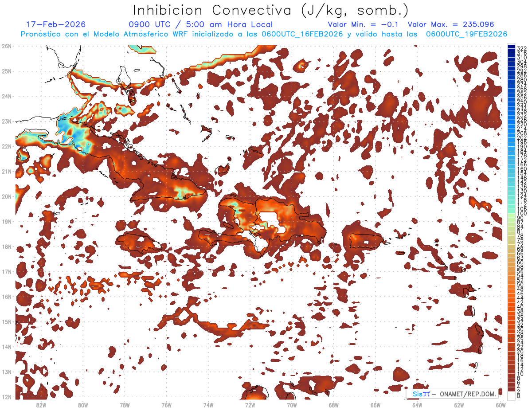Click the "322" value on the color scale
The height and width of the screenshot is (411, 532).
522,48
